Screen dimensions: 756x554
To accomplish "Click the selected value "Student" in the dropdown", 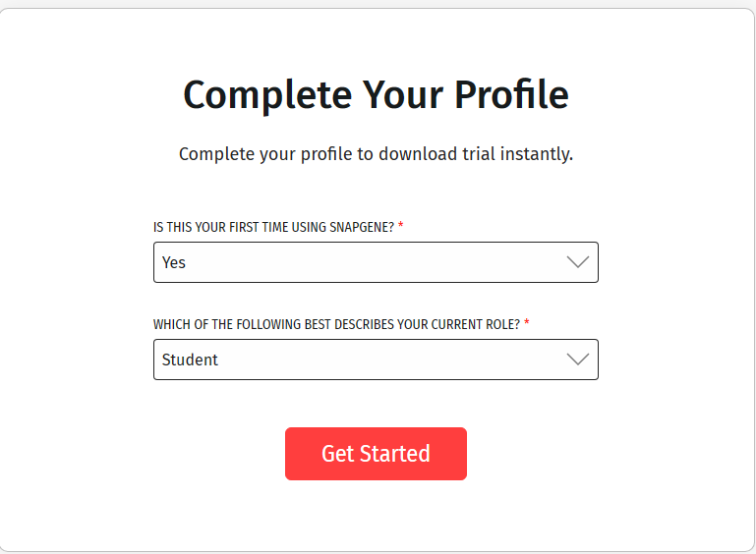I will [191, 360].
